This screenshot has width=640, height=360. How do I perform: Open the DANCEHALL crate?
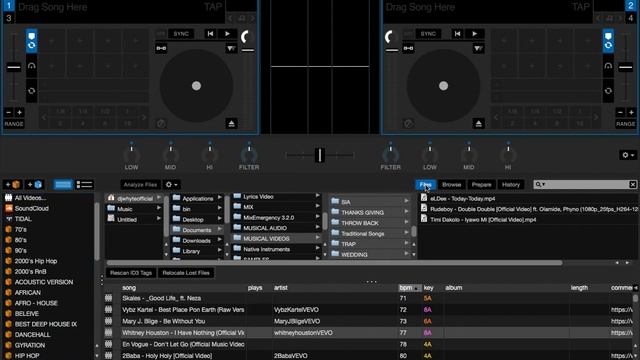point(32,334)
